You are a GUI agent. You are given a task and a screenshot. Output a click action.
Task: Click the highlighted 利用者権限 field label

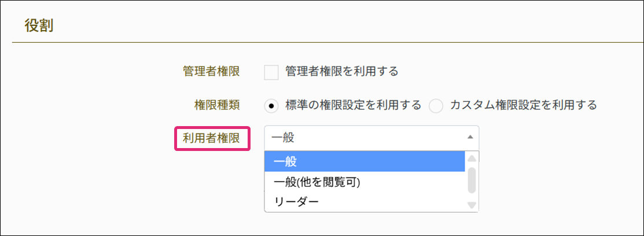[212, 138]
